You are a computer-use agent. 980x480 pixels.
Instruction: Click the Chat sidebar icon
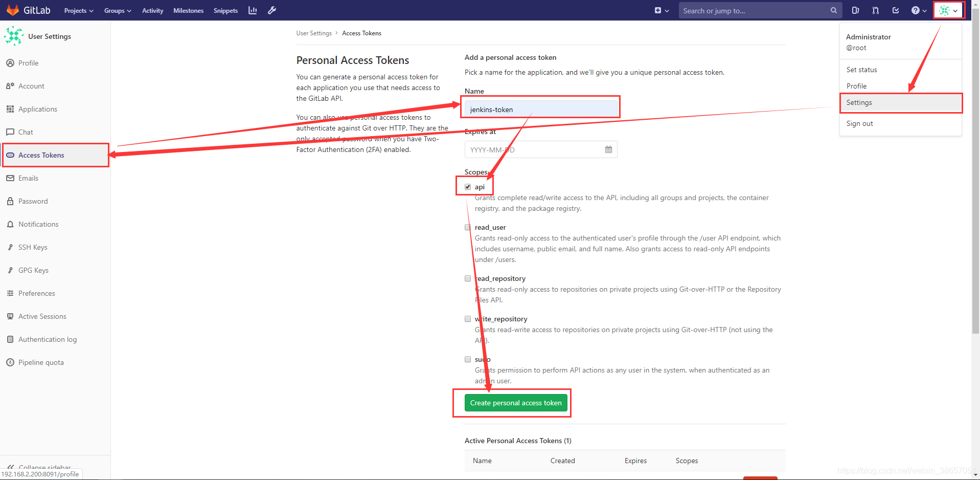(10, 132)
